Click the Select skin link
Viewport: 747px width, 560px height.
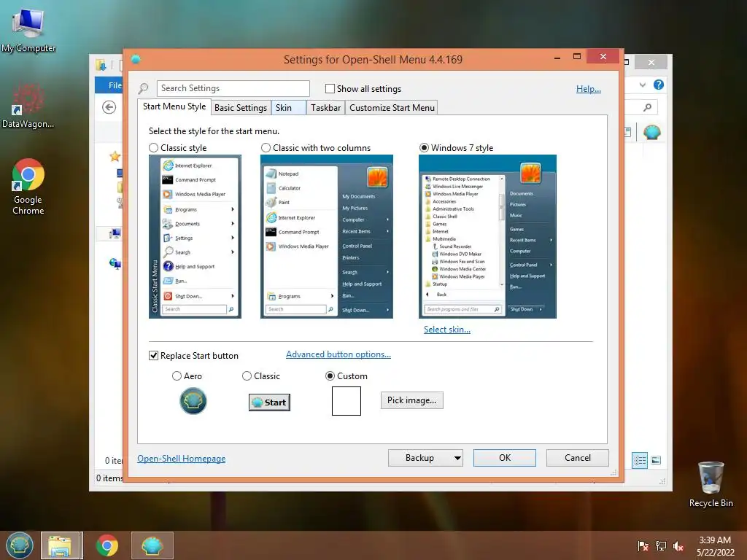pyautogui.click(x=447, y=330)
